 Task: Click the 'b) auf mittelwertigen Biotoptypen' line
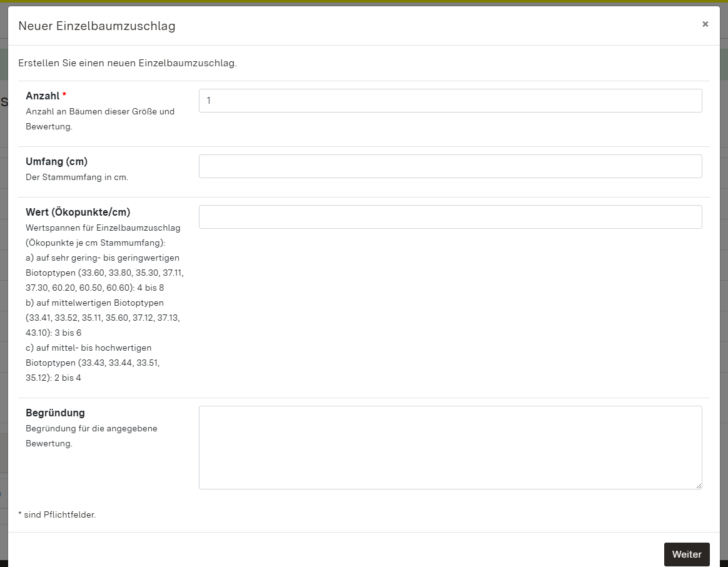coord(94,303)
